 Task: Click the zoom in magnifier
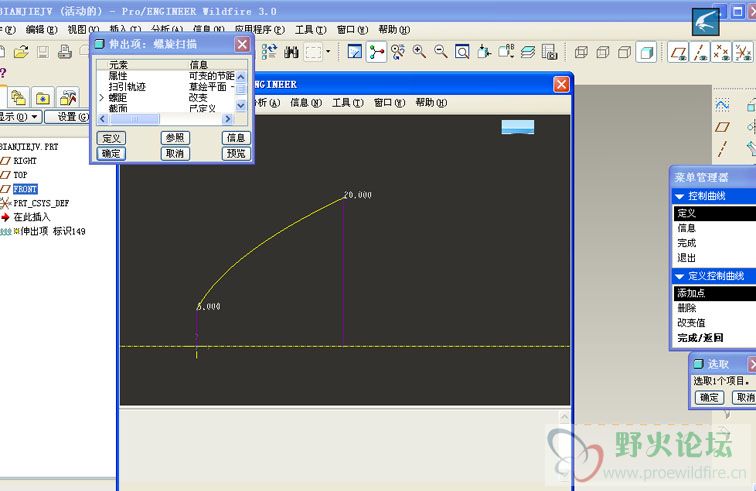[x=419, y=52]
